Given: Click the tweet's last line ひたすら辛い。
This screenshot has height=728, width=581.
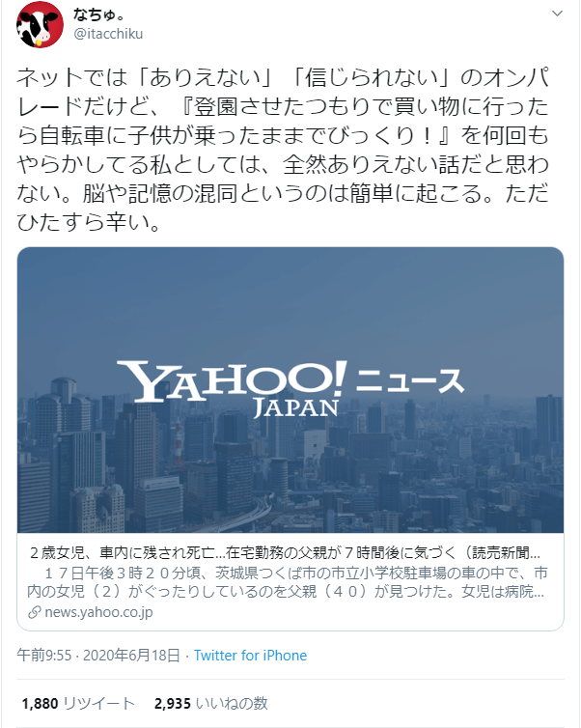Looking at the screenshot, I should pos(89,222).
